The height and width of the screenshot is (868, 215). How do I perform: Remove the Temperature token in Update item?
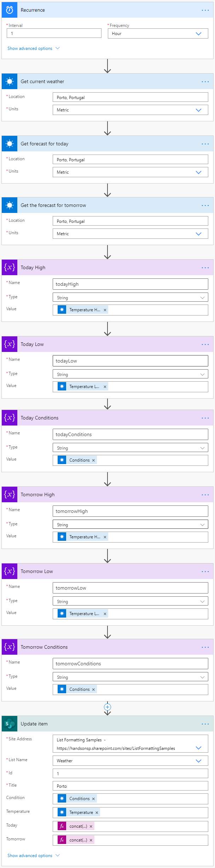coord(97,812)
